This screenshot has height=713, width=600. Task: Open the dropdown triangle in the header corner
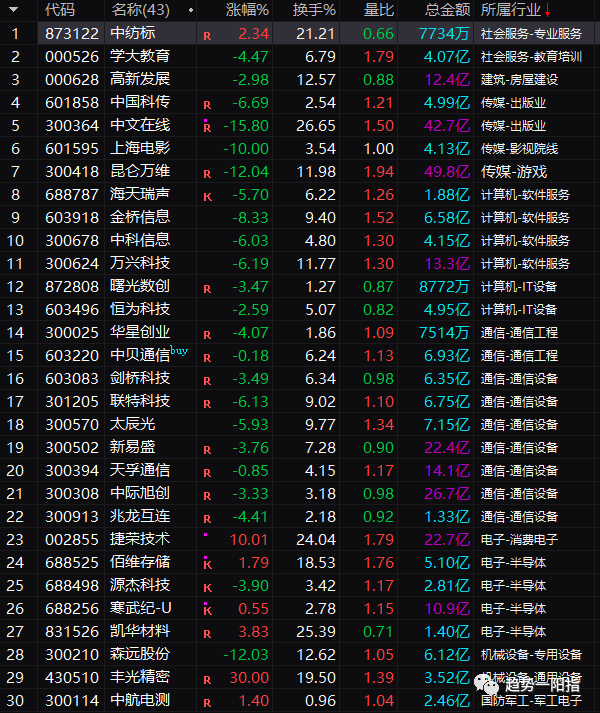13,9
